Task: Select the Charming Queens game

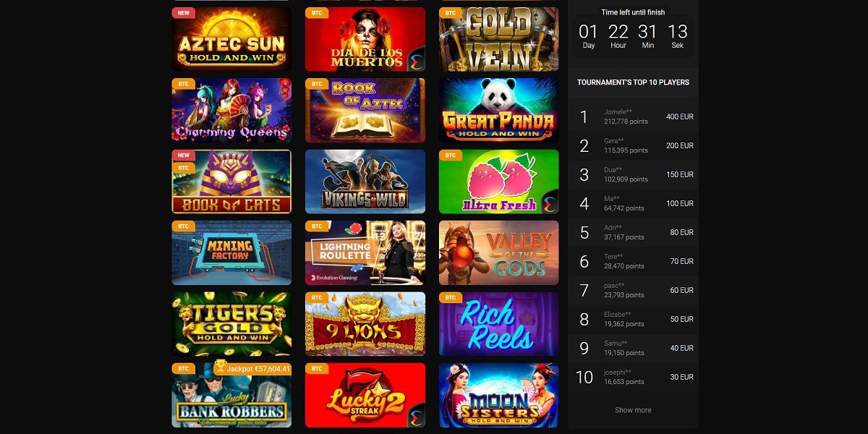Action: 231,110
